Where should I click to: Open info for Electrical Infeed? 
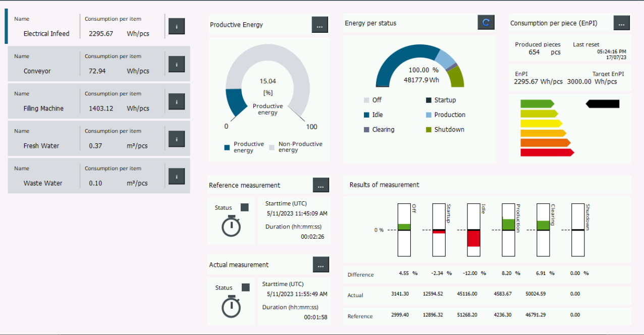(x=177, y=26)
